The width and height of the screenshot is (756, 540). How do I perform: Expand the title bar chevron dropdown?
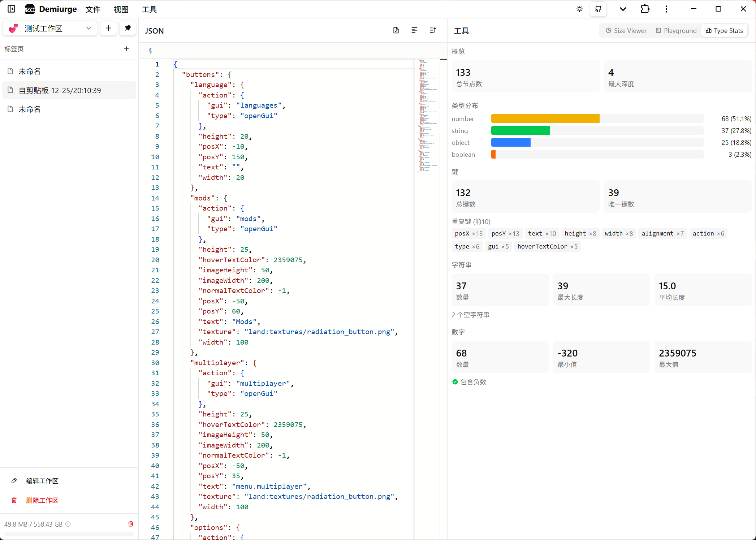[x=623, y=9]
